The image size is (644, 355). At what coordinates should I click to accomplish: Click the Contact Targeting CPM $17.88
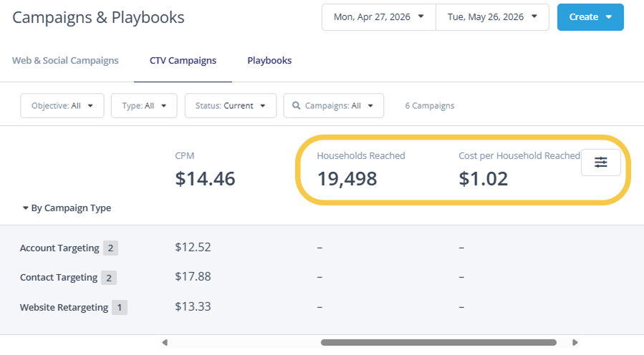click(x=193, y=276)
